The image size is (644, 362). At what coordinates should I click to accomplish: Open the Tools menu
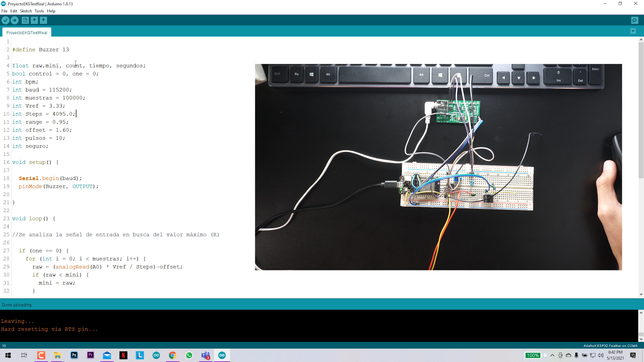(x=39, y=11)
